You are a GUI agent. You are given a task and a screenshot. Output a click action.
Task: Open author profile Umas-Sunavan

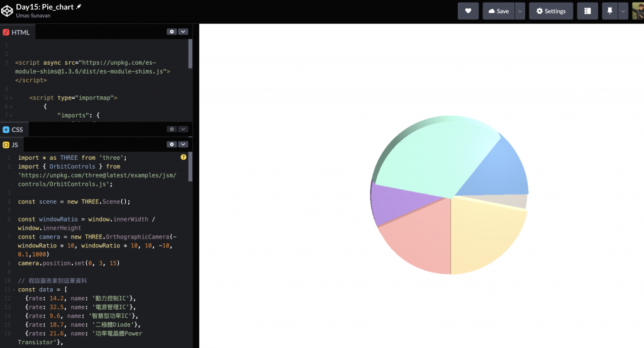33,16
